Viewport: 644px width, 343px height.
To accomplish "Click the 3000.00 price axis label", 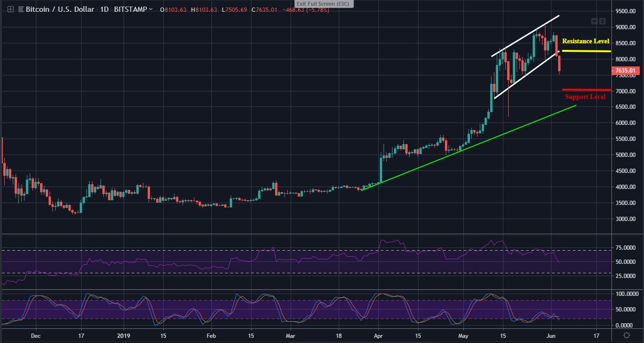I will click(627, 219).
